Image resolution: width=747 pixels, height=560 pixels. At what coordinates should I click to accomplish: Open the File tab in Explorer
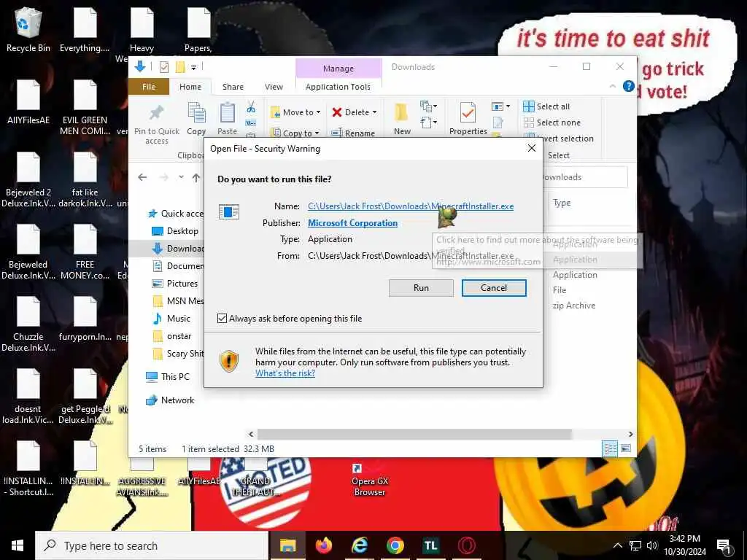(x=149, y=87)
